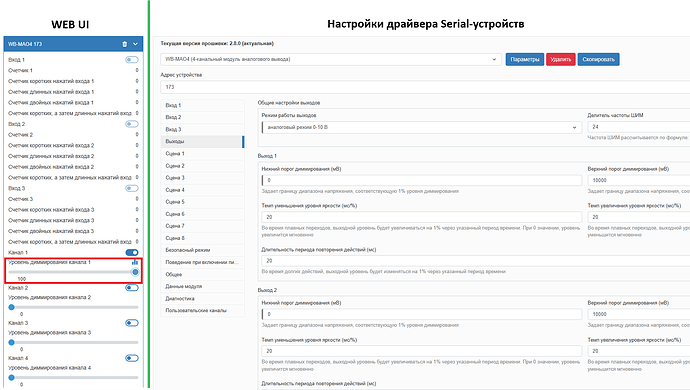The width and height of the screenshot is (690, 390).
Task: Edit Выход 1 upper dimming threshold field
Action: coord(639,180)
